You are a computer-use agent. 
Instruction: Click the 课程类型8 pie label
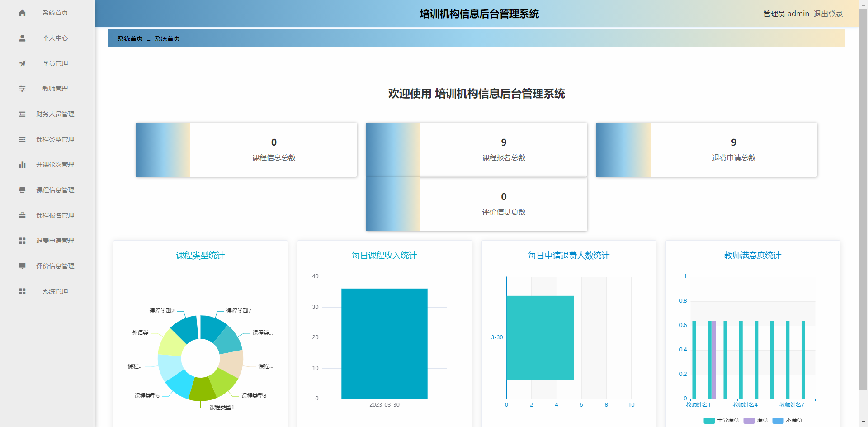(254, 396)
